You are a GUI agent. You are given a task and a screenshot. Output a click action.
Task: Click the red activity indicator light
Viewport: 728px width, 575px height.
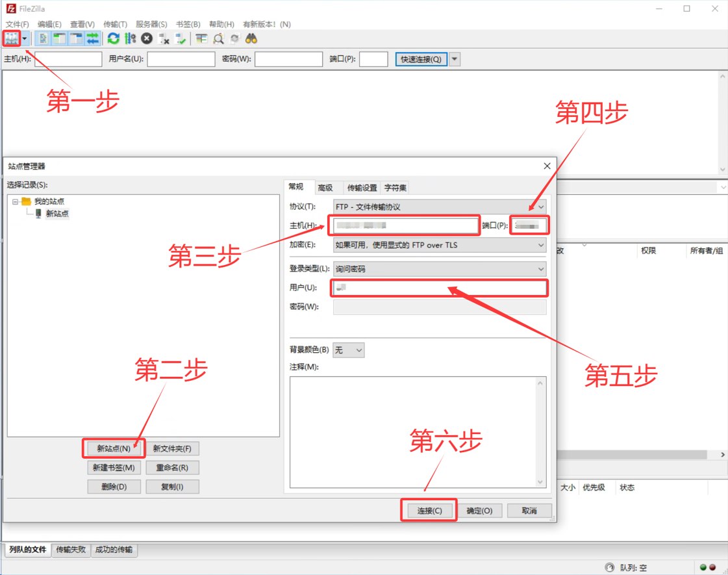712,567
